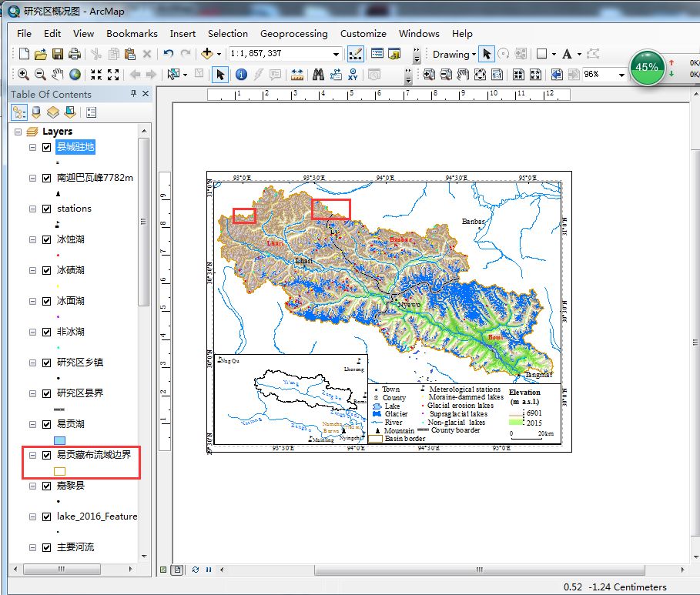
Task: Select the Pan tool
Action: (x=57, y=75)
